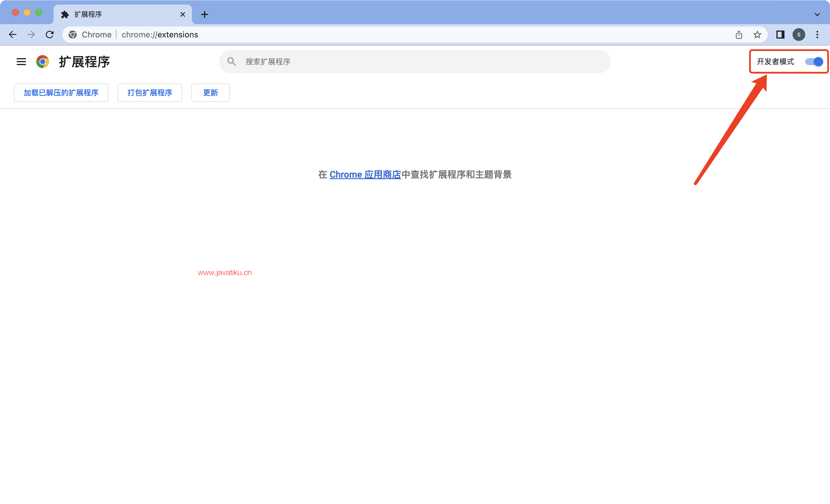Bookmark this page with the star icon

[757, 35]
